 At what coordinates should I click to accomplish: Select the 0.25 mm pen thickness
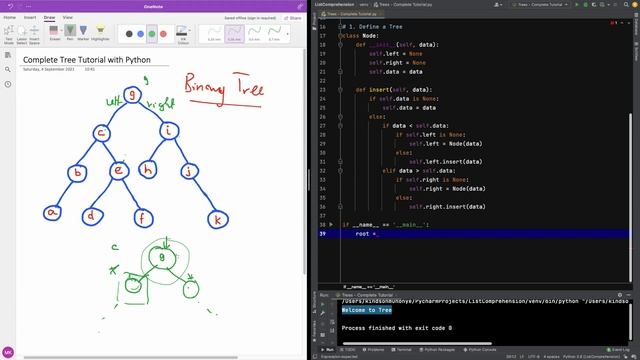tap(214, 34)
